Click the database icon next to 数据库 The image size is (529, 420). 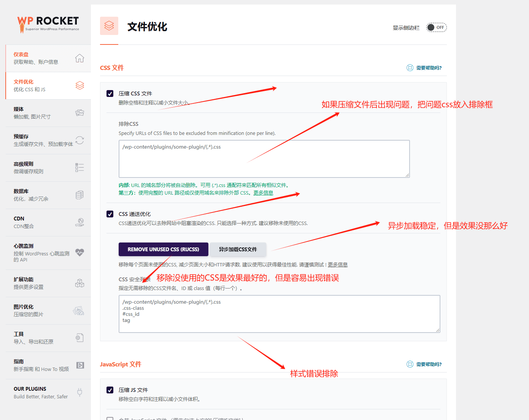[x=79, y=195]
